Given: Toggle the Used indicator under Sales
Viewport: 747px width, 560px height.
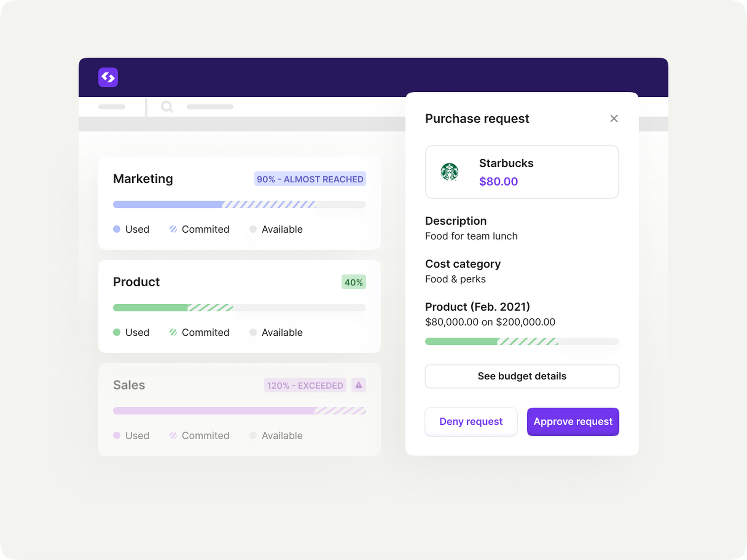Looking at the screenshot, I should click(x=117, y=435).
